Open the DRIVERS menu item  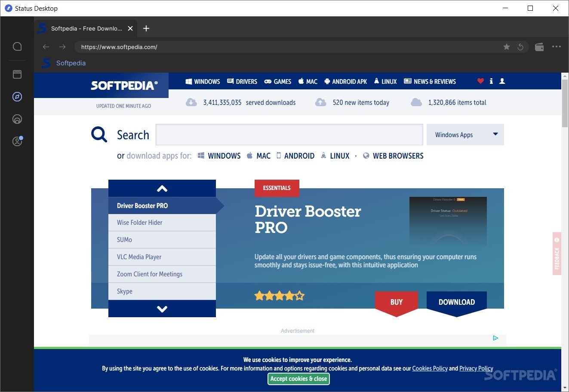point(242,82)
